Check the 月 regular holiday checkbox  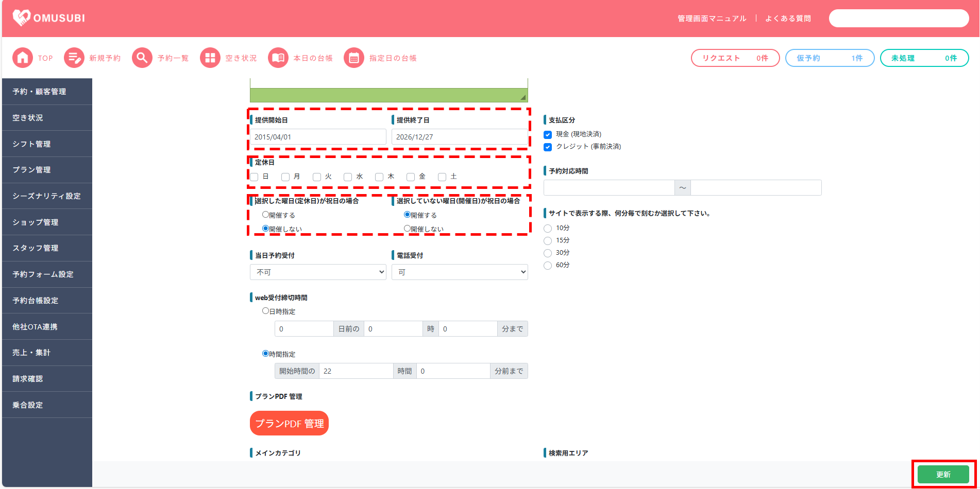click(285, 177)
